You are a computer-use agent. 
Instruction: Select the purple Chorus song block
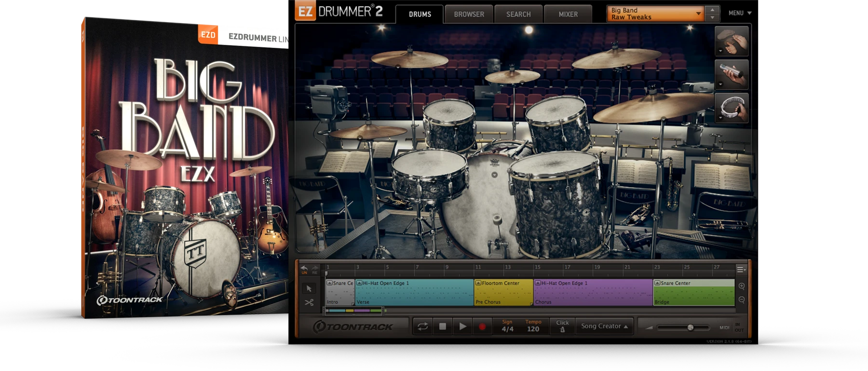pyautogui.click(x=593, y=292)
